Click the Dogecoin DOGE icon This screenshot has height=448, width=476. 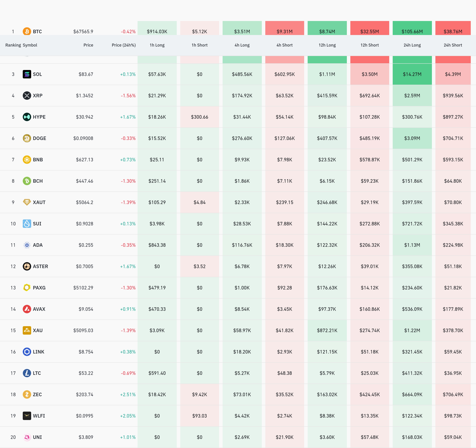pos(27,138)
